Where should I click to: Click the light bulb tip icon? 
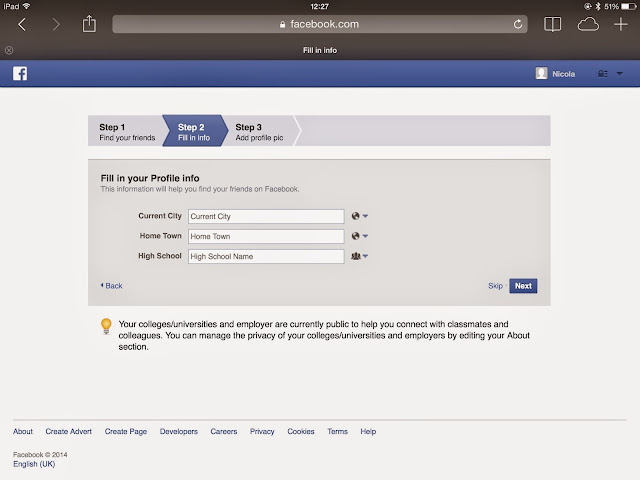tap(106, 326)
